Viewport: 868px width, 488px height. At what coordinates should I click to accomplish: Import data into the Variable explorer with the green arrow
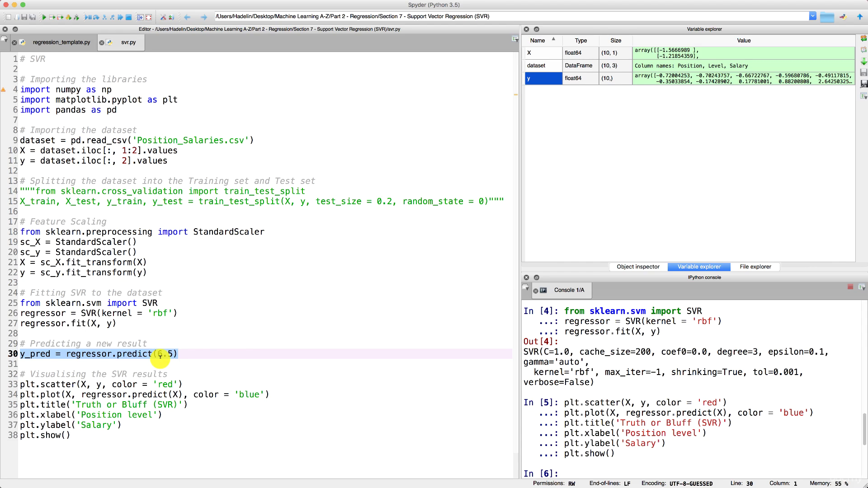(863, 61)
